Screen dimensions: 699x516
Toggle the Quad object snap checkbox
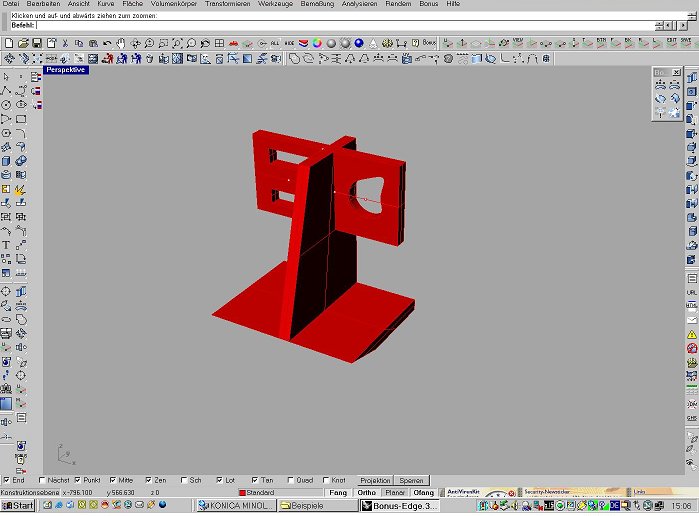point(291,480)
